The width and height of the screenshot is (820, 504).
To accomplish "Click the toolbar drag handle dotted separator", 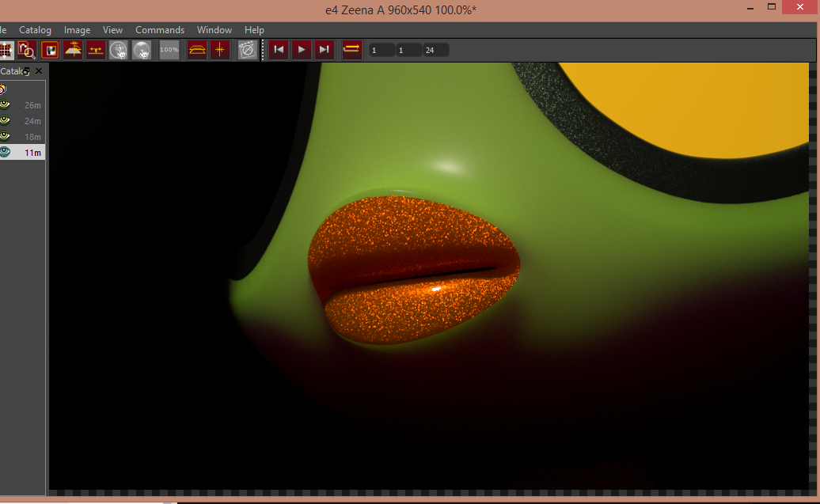I will [263, 50].
